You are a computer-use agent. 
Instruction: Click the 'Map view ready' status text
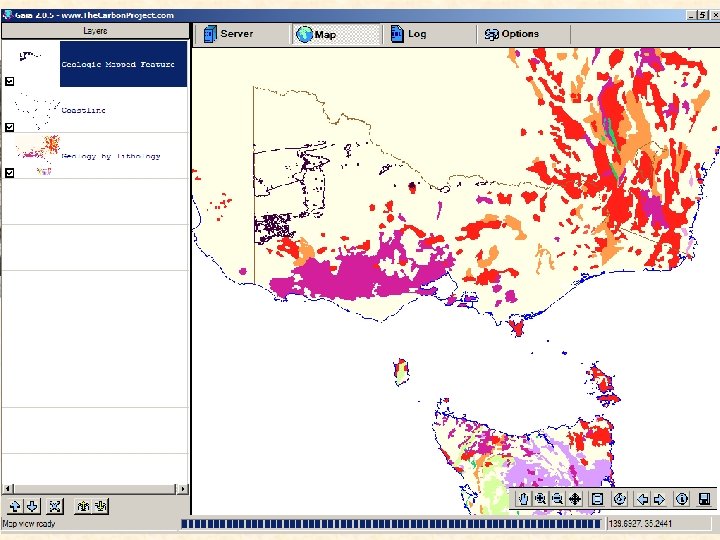click(x=29, y=524)
